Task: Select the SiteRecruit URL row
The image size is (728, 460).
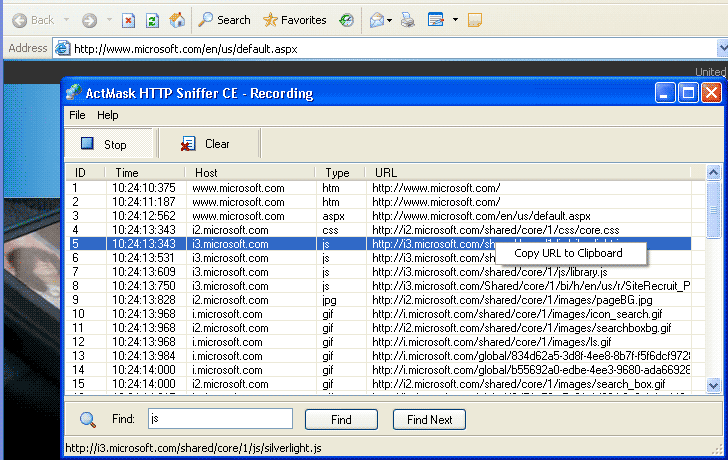Action: point(380,286)
